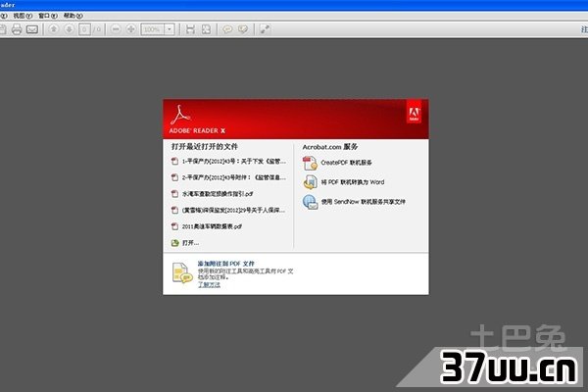Click the Print toolbar icon
The height and width of the screenshot is (392, 588).
click(17, 29)
